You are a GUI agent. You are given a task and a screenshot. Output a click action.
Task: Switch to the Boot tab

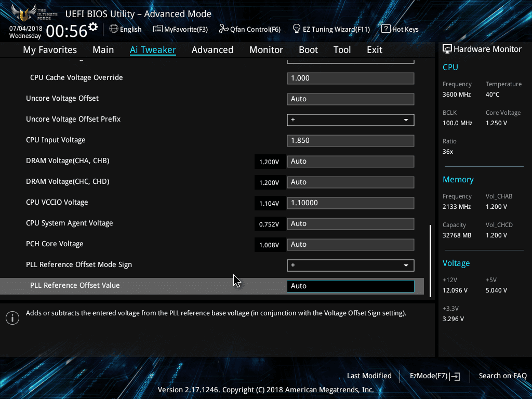click(308, 50)
